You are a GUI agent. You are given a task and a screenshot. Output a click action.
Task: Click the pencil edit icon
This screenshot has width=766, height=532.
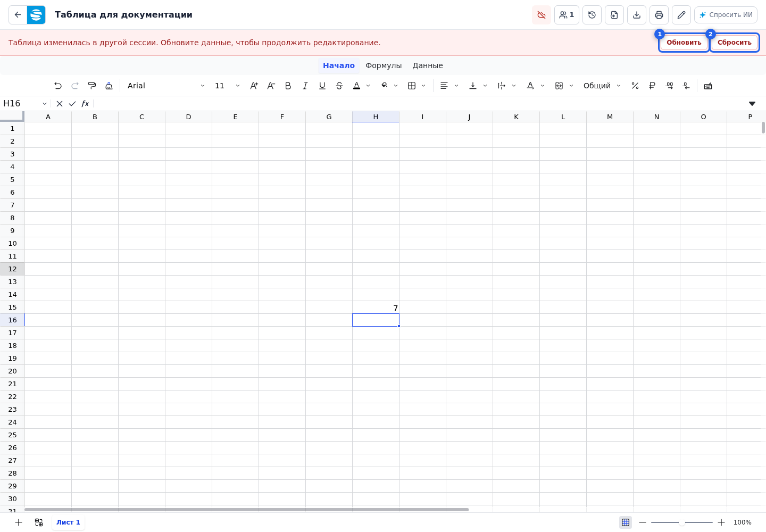[681, 15]
